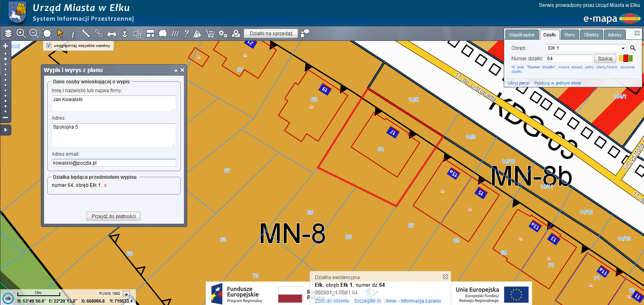Click 'Informacja z planu' link
The image size is (644, 305).
[420, 301]
